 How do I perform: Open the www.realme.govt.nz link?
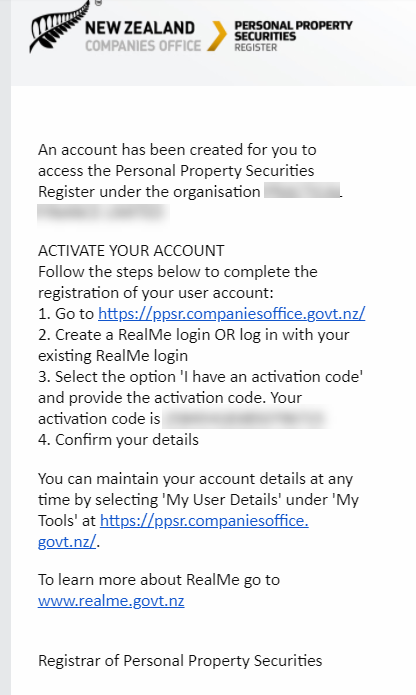(111, 601)
